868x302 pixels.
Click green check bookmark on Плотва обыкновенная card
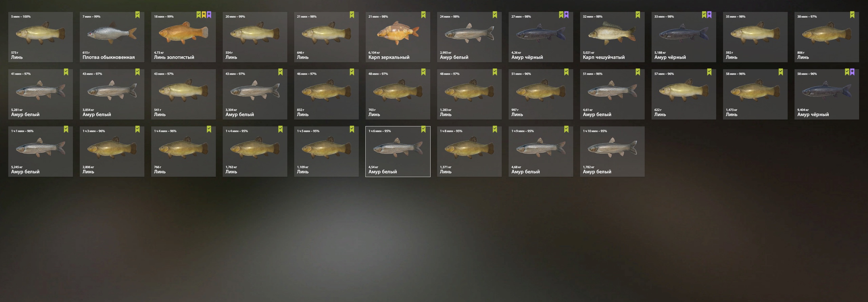[x=137, y=15]
